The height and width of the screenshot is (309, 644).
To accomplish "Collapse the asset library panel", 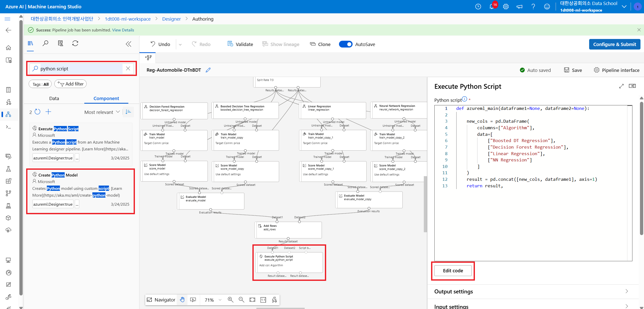I will pos(128,44).
